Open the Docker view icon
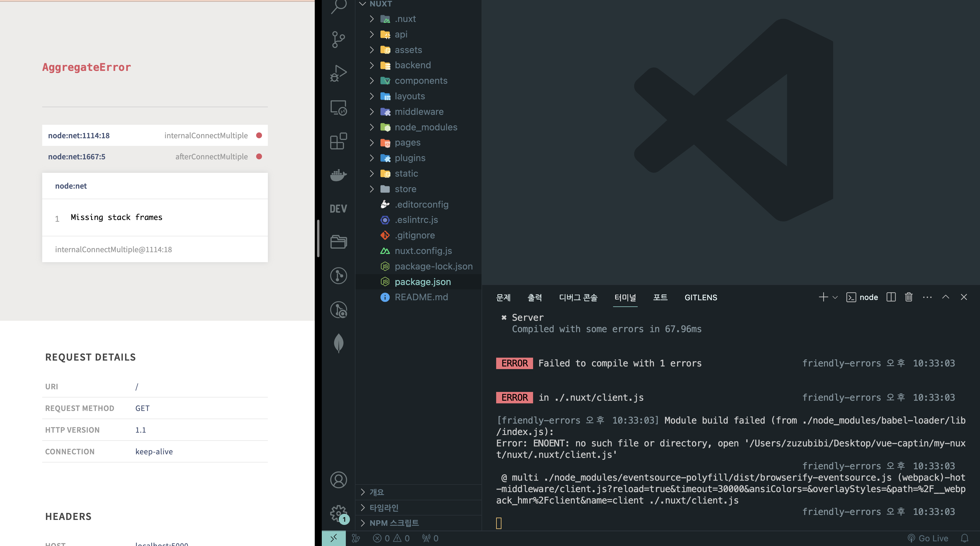The height and width of the screenshot is (546, 980). tap(338, 175)
